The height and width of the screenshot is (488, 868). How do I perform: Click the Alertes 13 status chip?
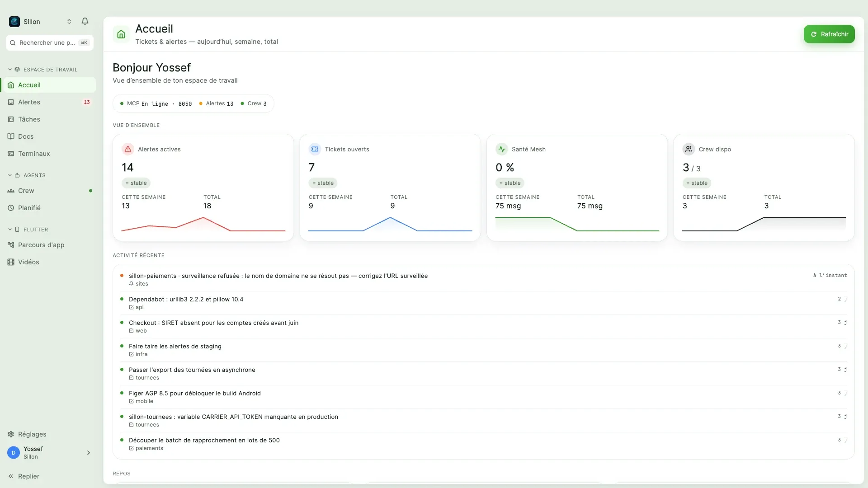[x=217, y=103]
